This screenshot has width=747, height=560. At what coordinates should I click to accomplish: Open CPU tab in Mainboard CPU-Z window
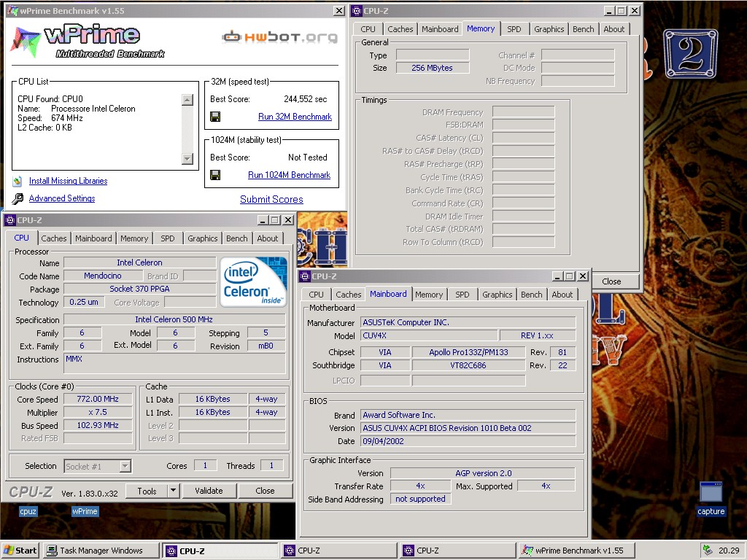point(316,295)
